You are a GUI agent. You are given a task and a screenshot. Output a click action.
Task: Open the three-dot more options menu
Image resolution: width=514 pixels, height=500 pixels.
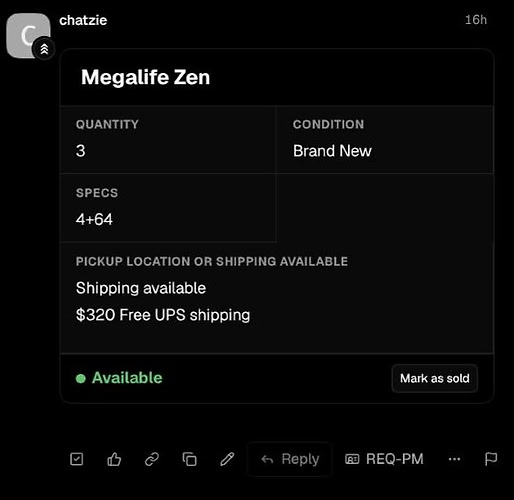pyautogui.click(x=454, y=459)
